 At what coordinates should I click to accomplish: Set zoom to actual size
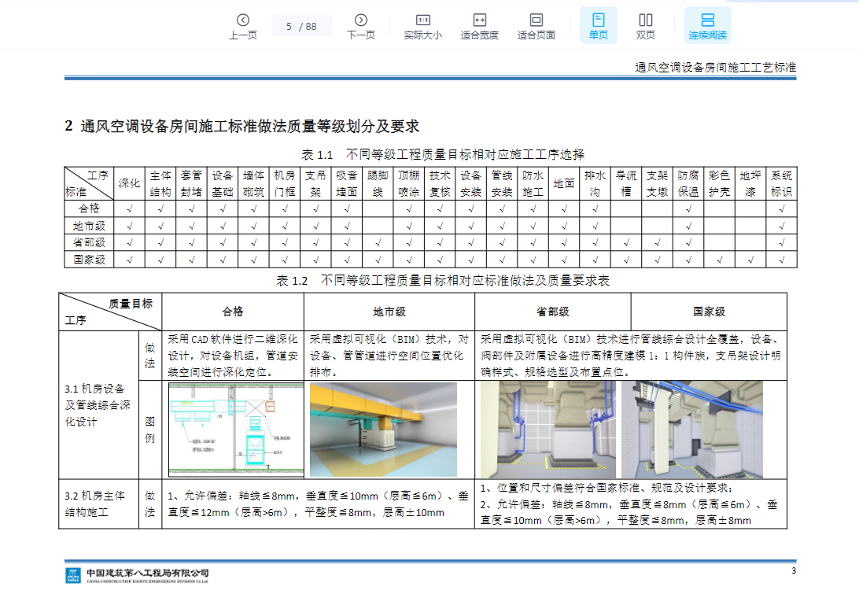point(422,26)
